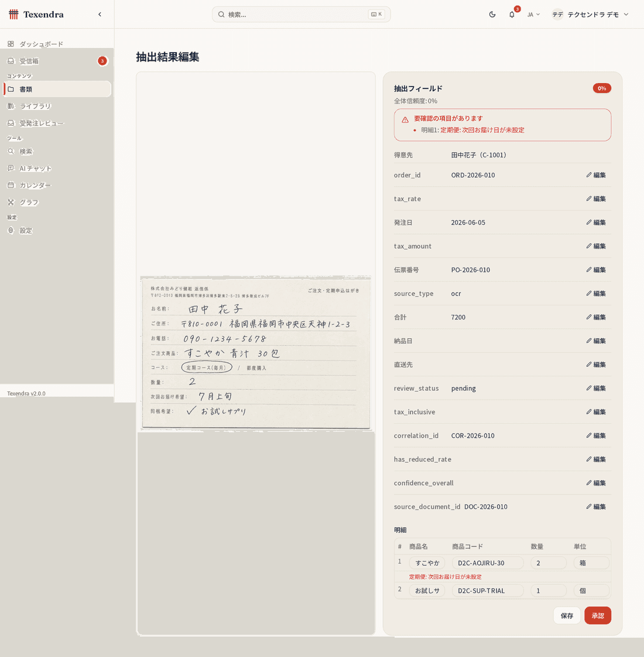Image resolution: width=644 pixels, height=657 pixels.
Task: Click the ORD-2026-010 value
Action: click(473, 175)
